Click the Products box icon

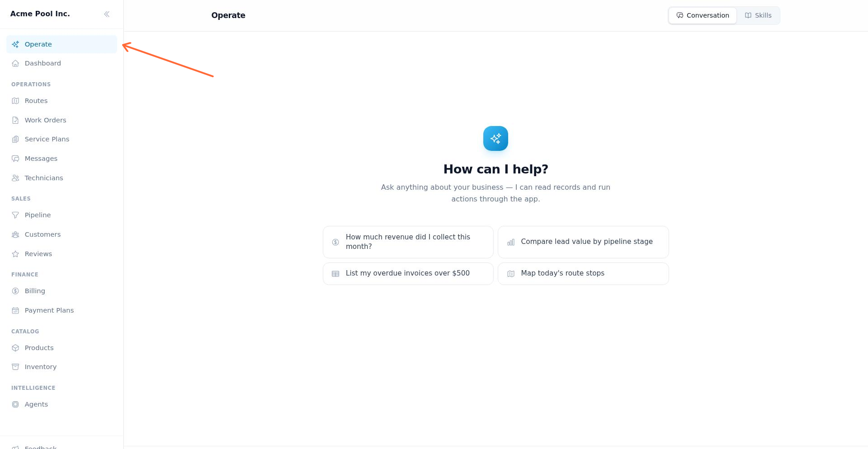click(15, 348)
